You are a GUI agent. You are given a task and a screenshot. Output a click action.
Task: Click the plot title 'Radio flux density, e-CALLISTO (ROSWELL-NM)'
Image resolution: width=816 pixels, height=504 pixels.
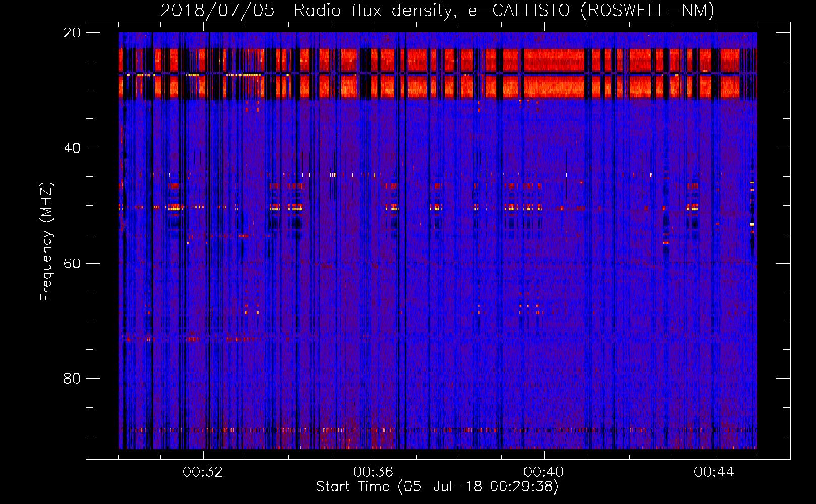(x=504, y=10)
